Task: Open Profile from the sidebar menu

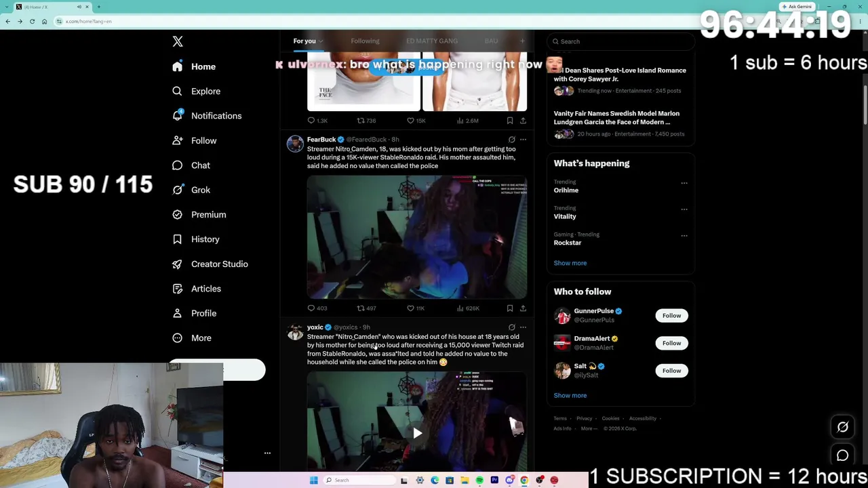Action: point(195,313)
